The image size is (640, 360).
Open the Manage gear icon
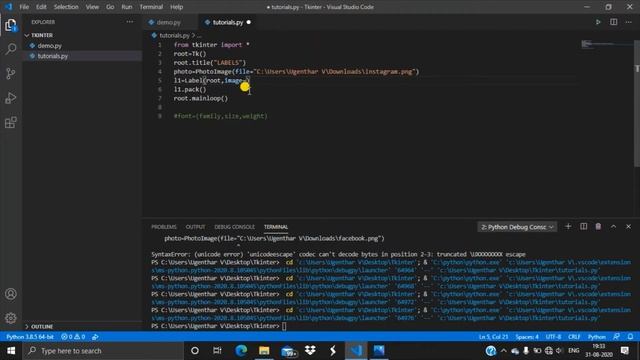(11, 318)
